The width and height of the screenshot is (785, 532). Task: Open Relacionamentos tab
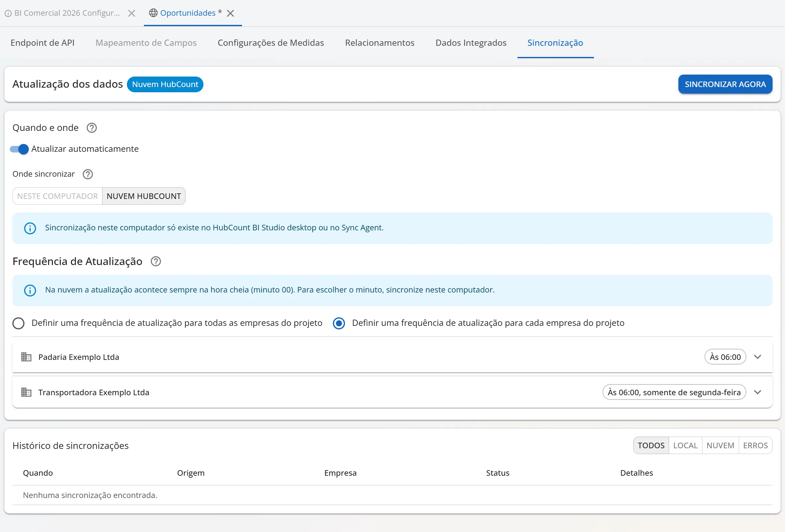click(x=380, y=43)
